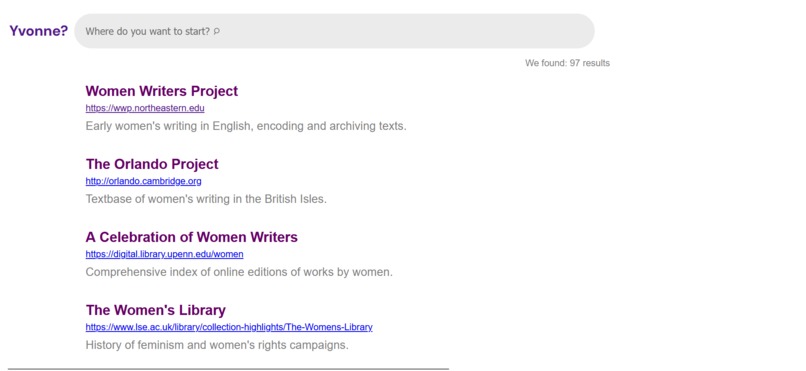This screenshot has width=806, height=371.
Task: Open The Women's Library result title
Action: tap(156, 310)
